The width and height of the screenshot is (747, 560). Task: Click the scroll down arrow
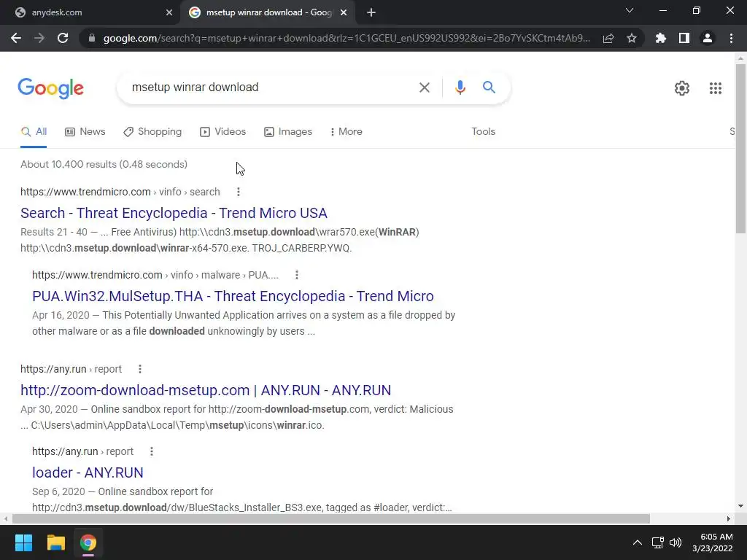click(x=740, y=506)
